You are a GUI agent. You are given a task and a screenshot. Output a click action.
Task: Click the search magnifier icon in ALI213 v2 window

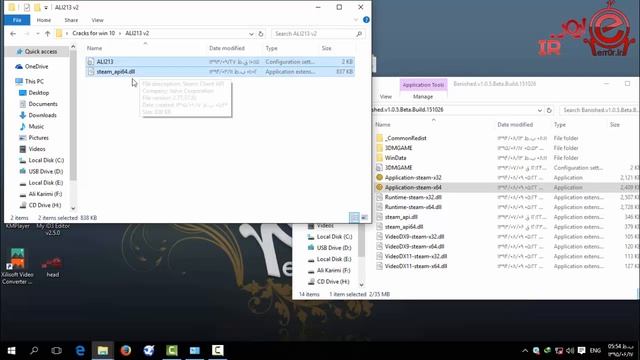(359, 34)
